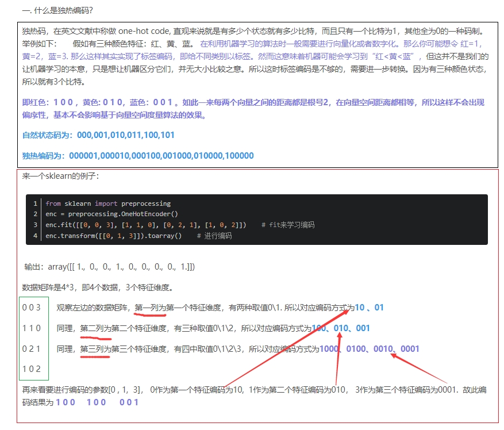Screen dimensions: 504x430
Task: Click the code line starting 'enc.transform([[0, 1, 3]])'
Action: [113, 236]
